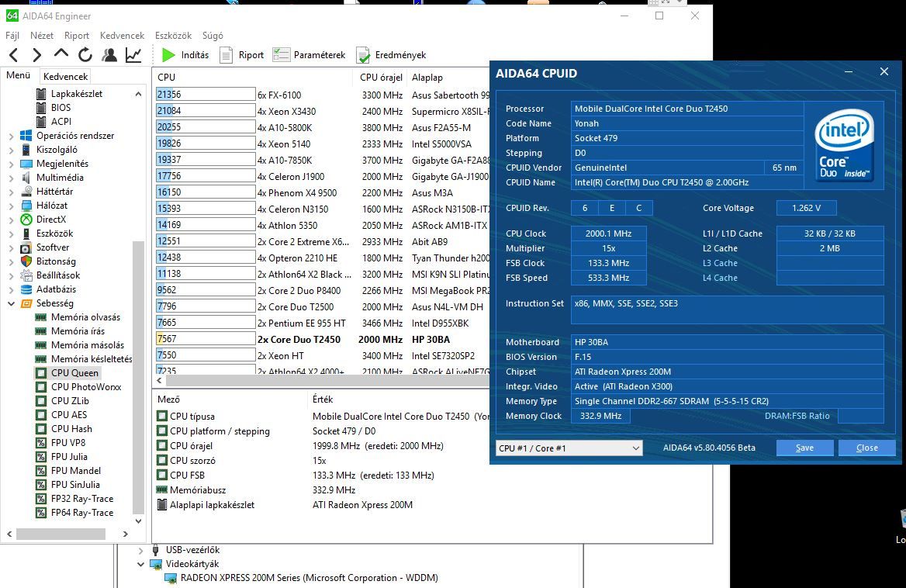Open the Paraméterek toolbar item
The width and height of the screenshot is (906, 588).
(x=309, y=55)
